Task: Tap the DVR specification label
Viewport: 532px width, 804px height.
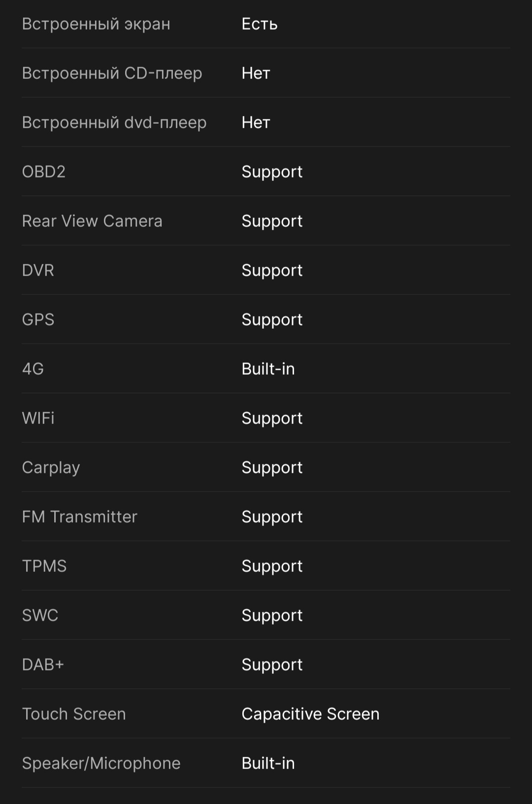Action: (38, 270)
